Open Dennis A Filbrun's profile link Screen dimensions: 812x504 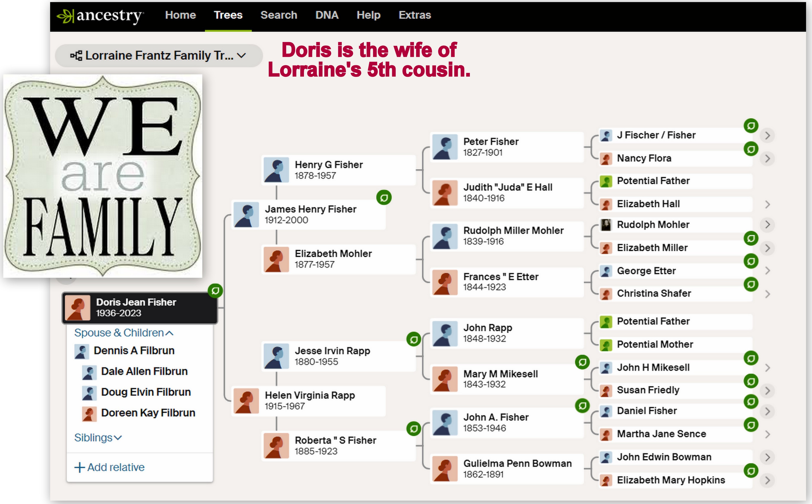point(134,351)
